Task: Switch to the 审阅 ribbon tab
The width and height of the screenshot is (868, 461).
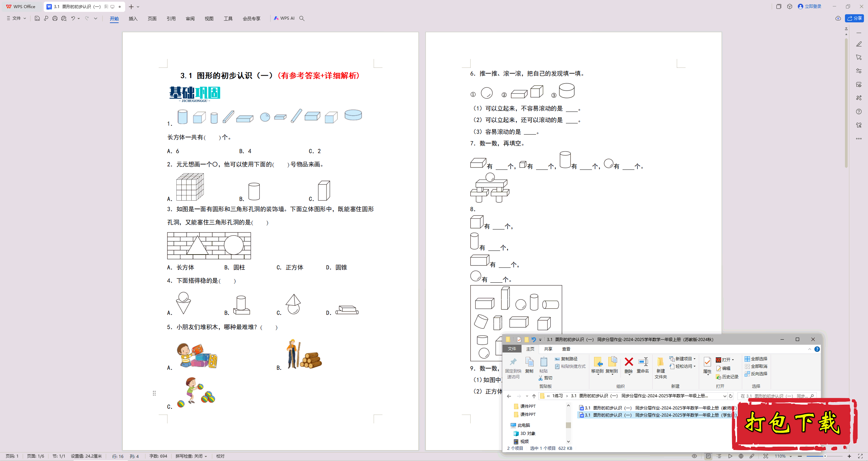Action: tap(190, 19)
